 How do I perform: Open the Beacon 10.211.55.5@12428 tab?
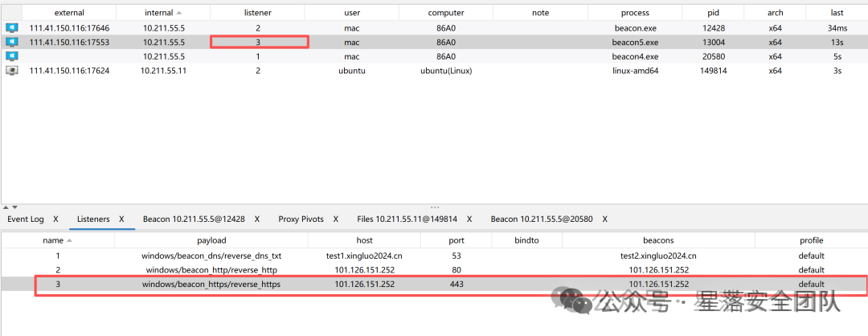(x=194, y=219)
